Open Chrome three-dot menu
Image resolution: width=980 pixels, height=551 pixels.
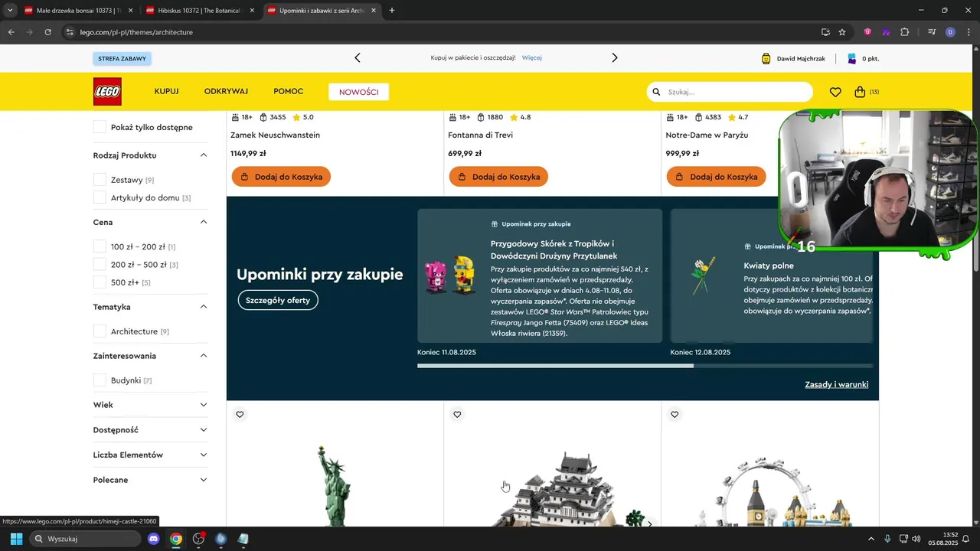coord(968,32)
